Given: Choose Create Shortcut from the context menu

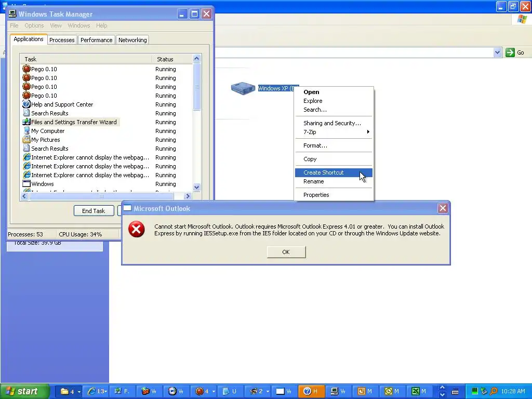Looking at the screenshot, I should (x=334, y=172).
